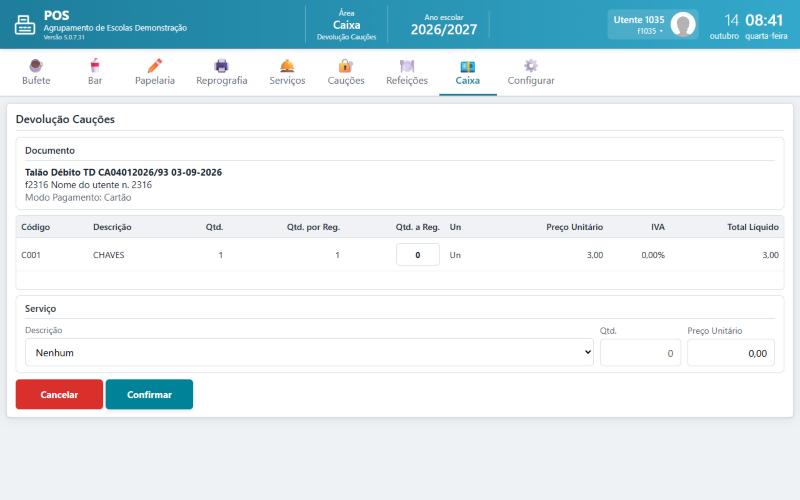Screen dimensions: 800x500
Task: Click the red Cancelar button
Action: click(59, 394)
